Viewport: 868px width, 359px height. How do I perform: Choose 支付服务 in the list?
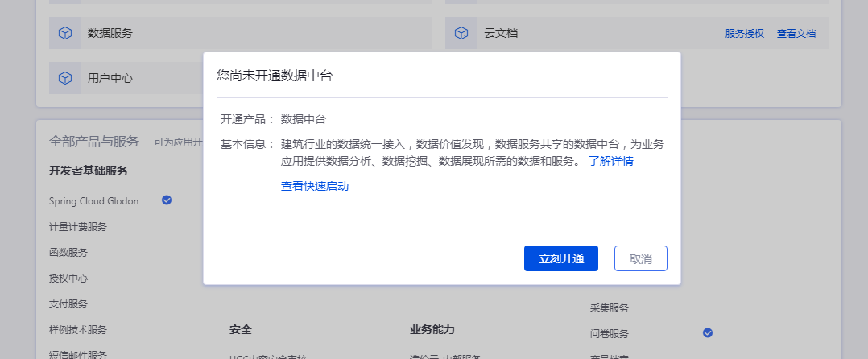pyautogui.click(x=68, y=304)
